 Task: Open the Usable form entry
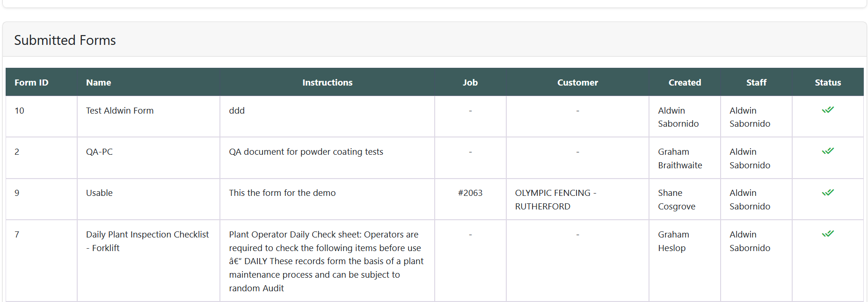tap(99, 193)
